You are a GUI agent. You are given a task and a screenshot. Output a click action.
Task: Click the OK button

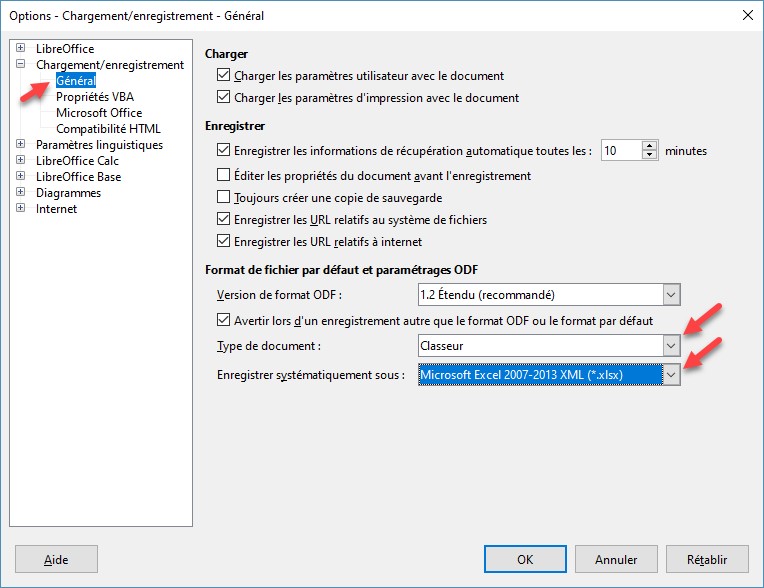(524, 559)
